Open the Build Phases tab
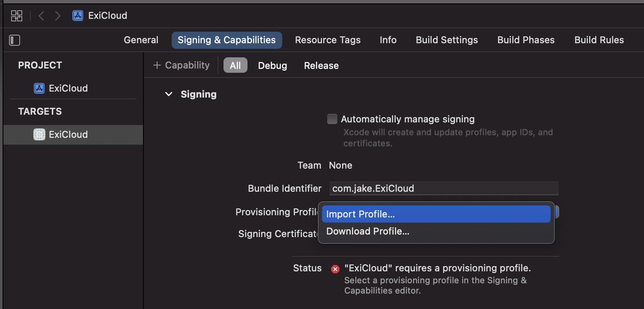The width and height of the screenshot is (644, 309). pos(526,40)
